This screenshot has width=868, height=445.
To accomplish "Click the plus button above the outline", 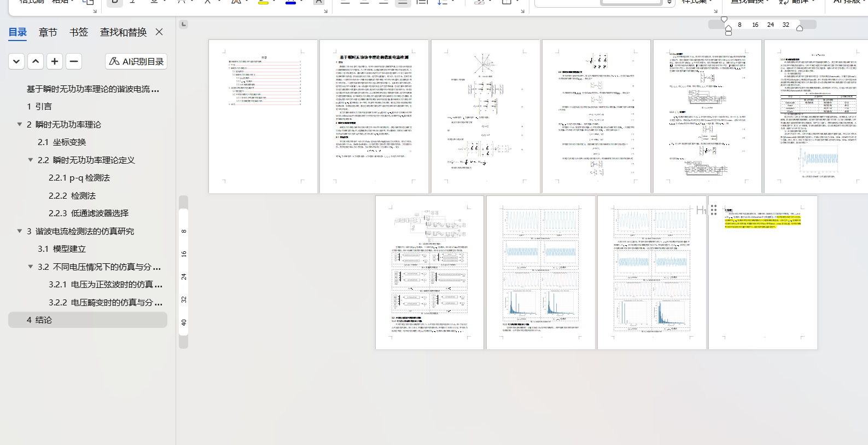I will (55, 61).
